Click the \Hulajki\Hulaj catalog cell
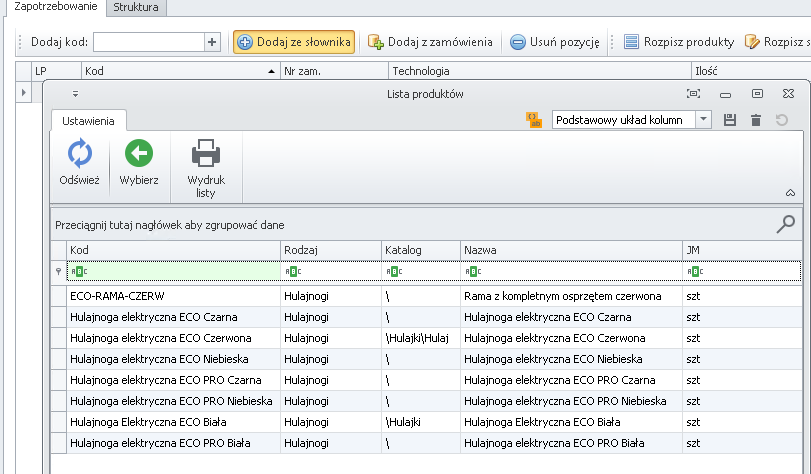811x474 pixels. tap(421, 338)
